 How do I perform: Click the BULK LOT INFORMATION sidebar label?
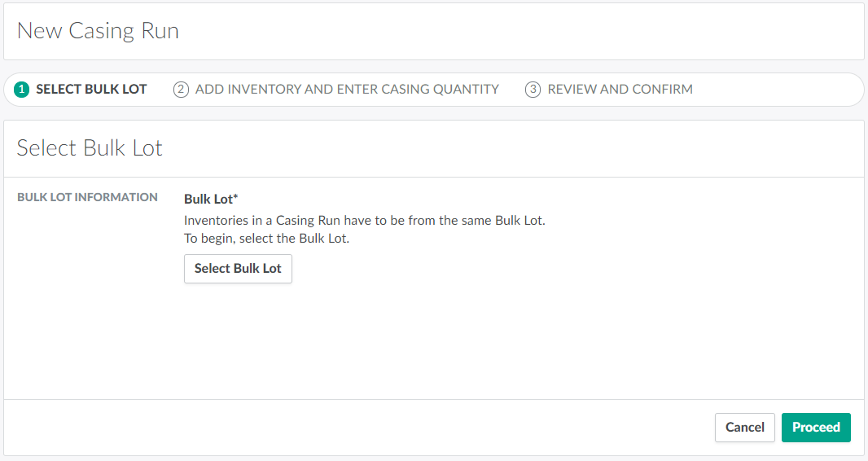pos(87,197)
